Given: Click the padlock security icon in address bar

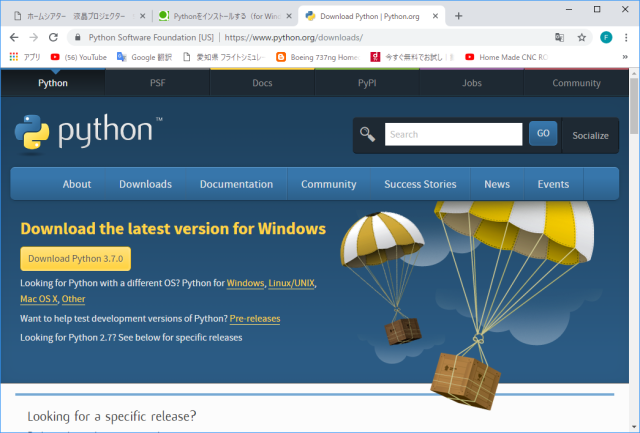Looking at the screenshot, I should coord(78,38).
